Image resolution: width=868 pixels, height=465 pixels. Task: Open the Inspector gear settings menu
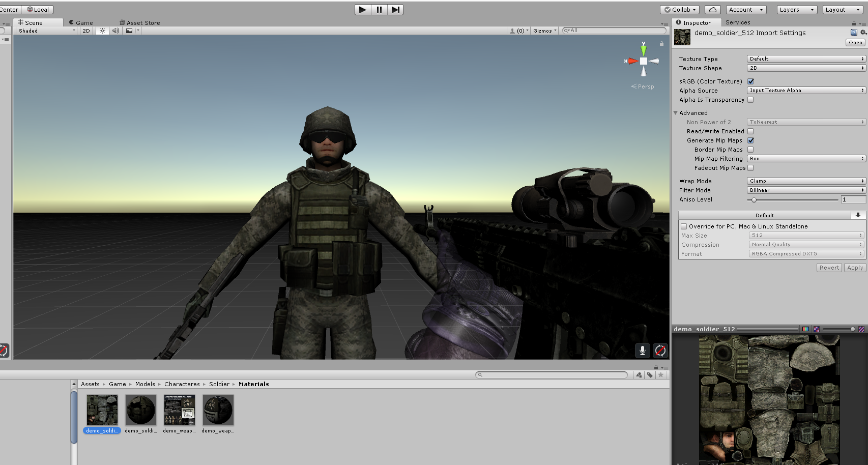point(863,33)
